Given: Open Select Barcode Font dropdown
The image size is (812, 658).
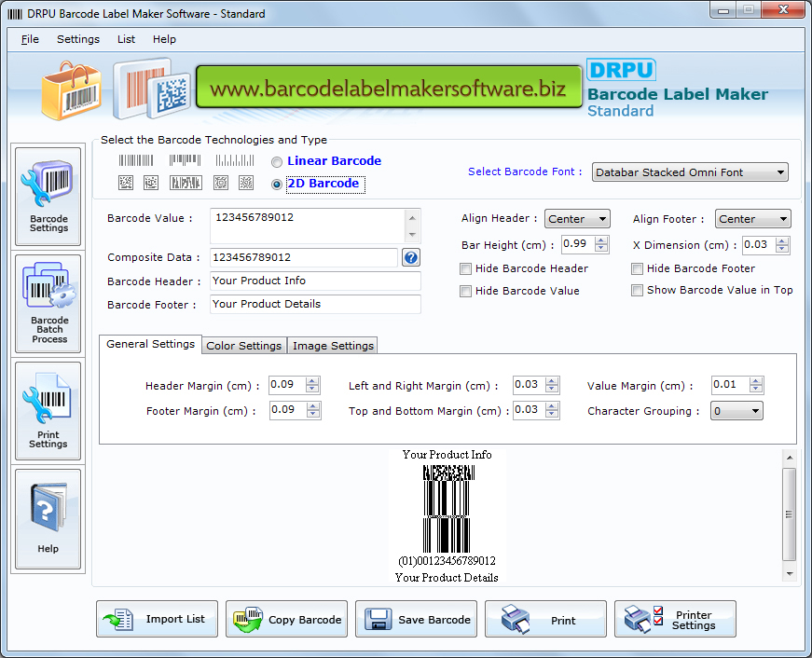Looking at the screenshot, I should click(690, 172).
